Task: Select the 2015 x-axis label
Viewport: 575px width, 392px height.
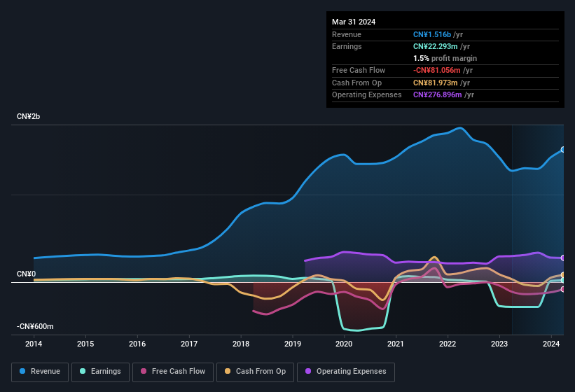Action: point(85,344)
